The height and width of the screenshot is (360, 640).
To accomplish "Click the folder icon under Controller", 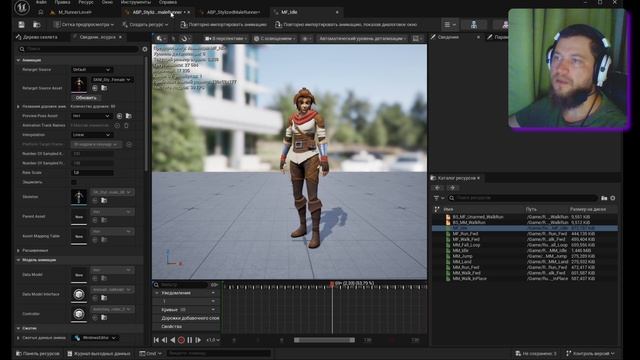I will (104, 317).
